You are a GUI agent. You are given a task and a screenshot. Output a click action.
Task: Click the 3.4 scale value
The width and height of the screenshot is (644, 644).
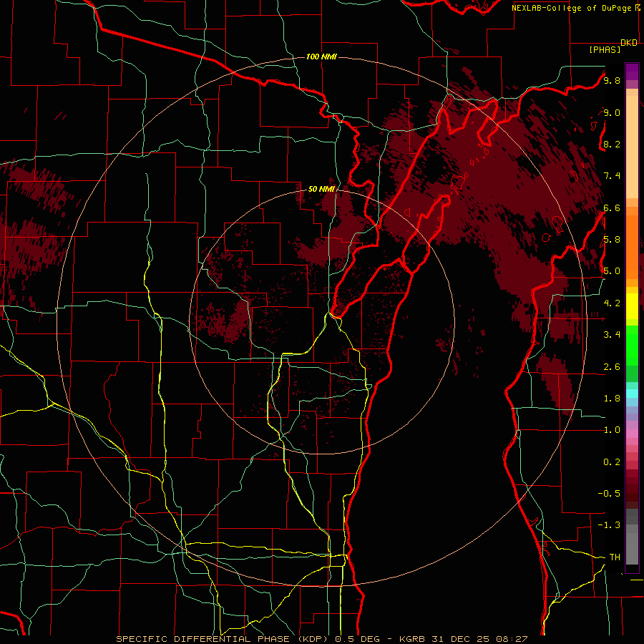(612, 335)
